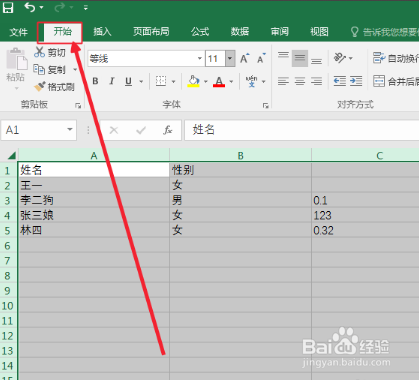The image size is (419, 380).
Task: Click the Enter checkmark in formula bar
Action: tap(141, 130)
